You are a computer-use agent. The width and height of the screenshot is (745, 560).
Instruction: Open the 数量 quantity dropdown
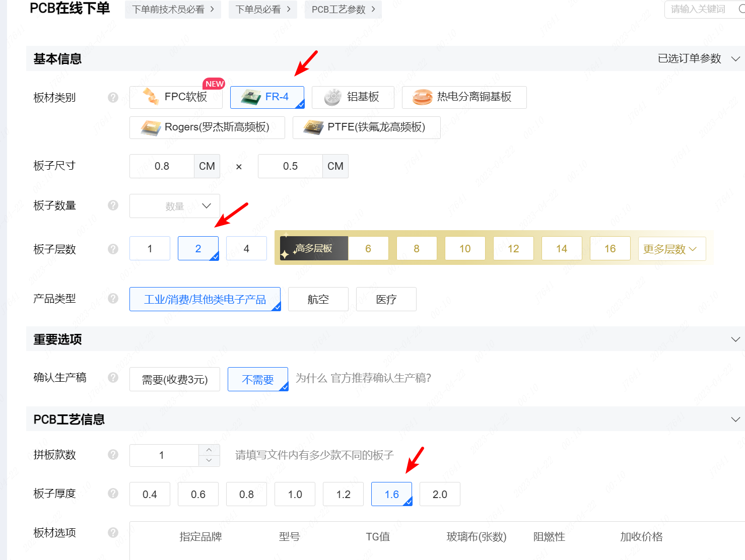tap(175, 206)
